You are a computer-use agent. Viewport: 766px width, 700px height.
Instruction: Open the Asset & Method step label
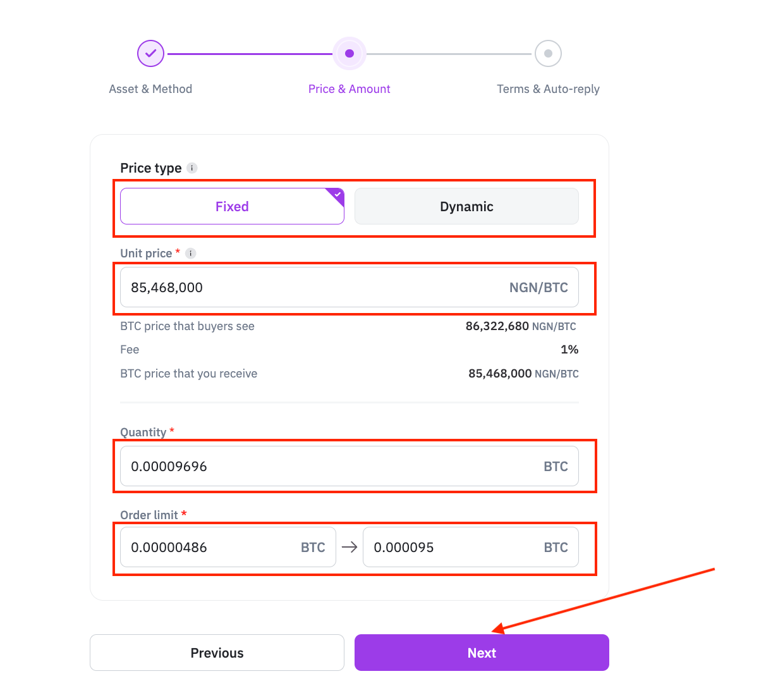click(150, 89)
